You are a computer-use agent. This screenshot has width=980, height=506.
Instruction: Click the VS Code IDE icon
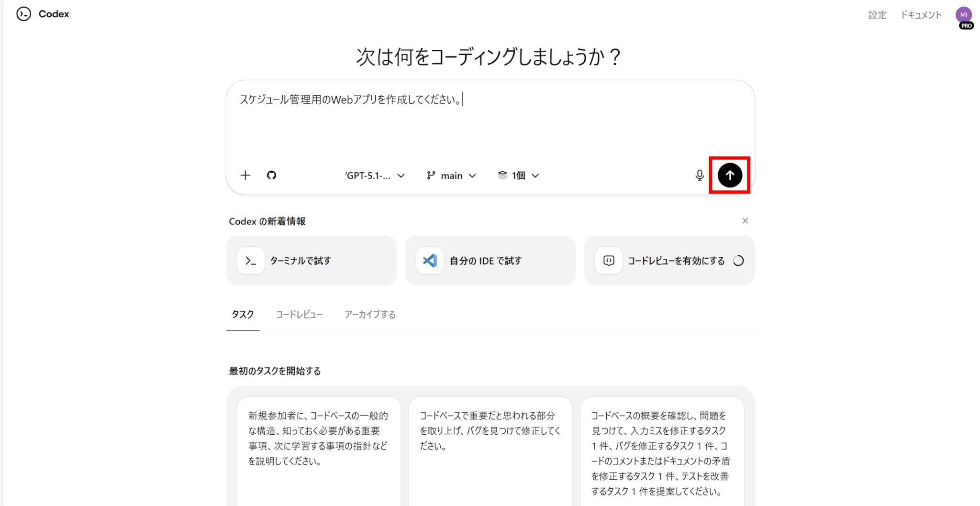click(x=430, y=261)
